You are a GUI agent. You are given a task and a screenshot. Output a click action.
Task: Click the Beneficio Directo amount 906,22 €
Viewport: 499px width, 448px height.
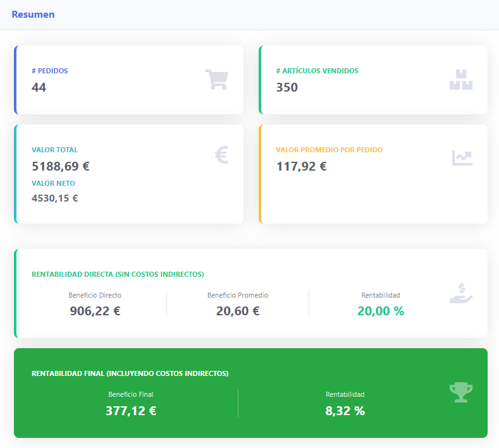click(x=95, y=311)
